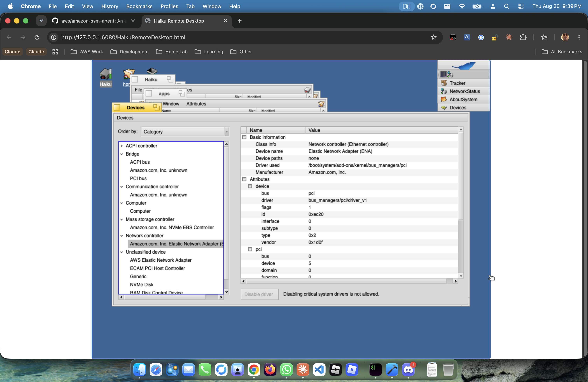Open Visual Studio Code from the Dock
Screen dimensions: 588x382
(319, 369)
